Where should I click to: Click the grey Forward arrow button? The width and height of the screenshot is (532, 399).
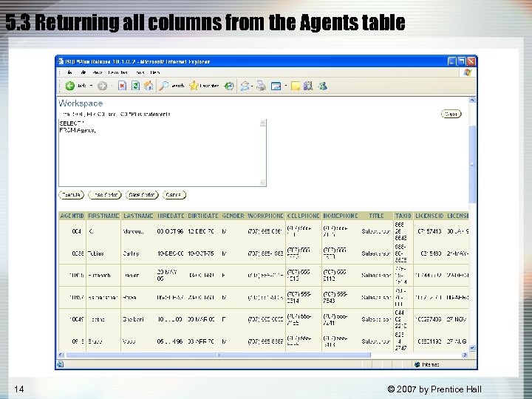click(102, 86)
